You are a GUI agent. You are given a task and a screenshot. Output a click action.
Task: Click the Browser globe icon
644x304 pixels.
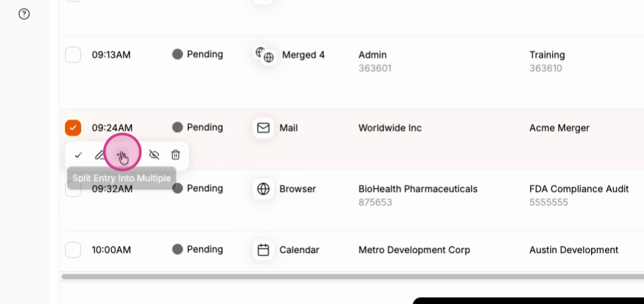point(263,189)
